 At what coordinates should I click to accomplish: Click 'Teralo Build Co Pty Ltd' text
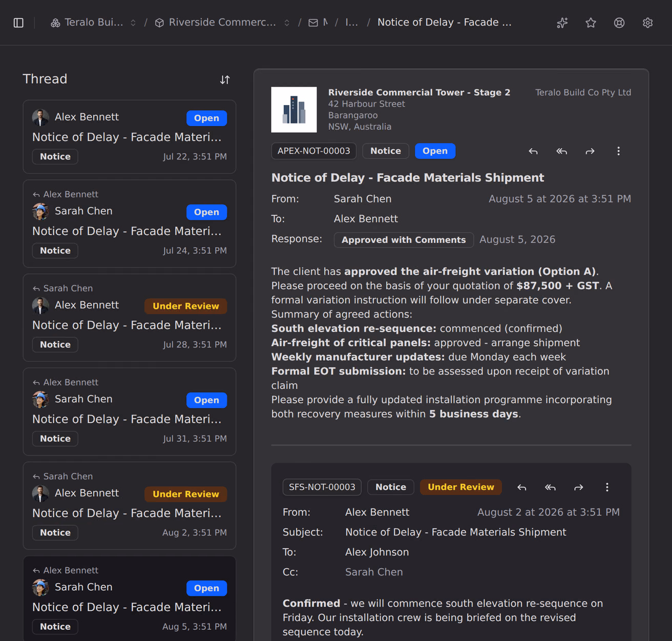[x=583, y=93]
